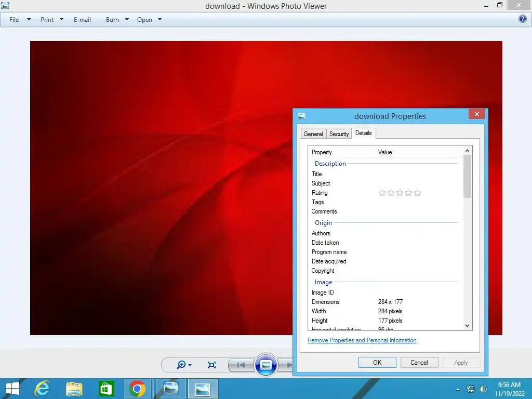Image resolution: width=532 pixels, height=399 pixels.
Task: Show hidden tray icons arrow
Action: 458,389
